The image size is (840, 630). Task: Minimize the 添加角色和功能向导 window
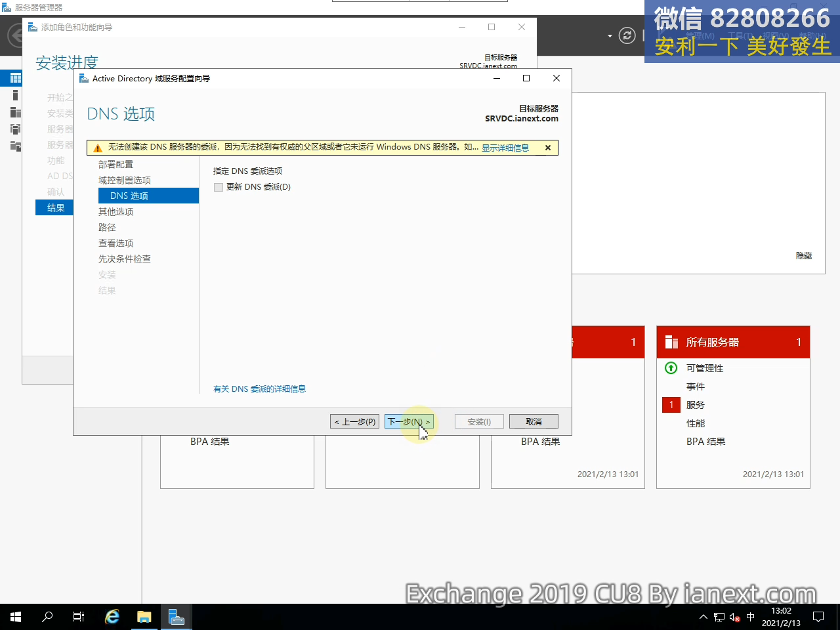point(462,27)
